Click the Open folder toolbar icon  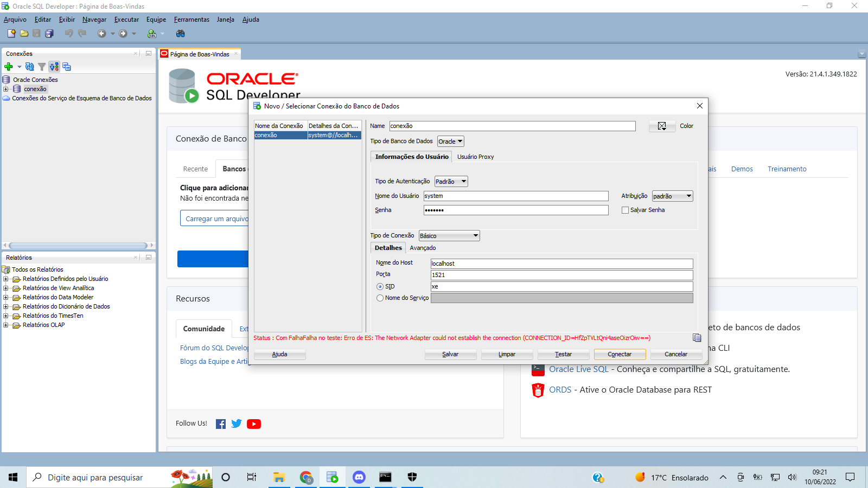tap(24, 34)
